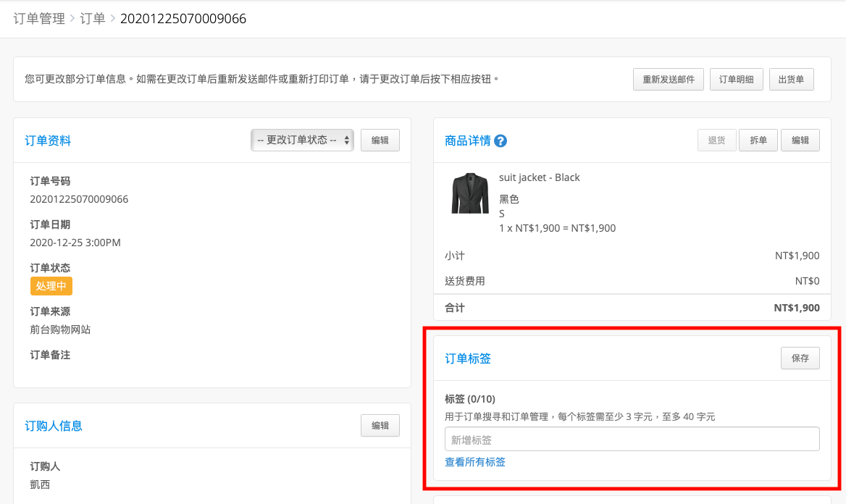846x504 pixels.
Task: Click the 订单资料 section heading
Action: [48, 140]
